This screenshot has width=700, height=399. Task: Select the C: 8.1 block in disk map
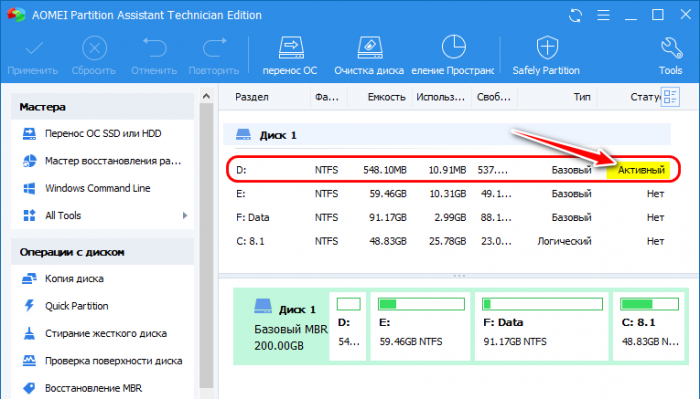pyautogui.click(x=649, y=326)
